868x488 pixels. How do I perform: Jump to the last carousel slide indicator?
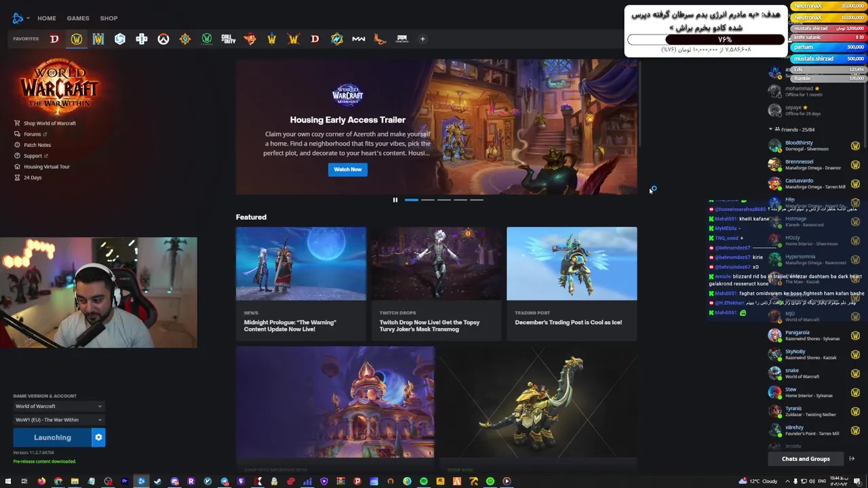pyautogui.click(x=477, y=200)
